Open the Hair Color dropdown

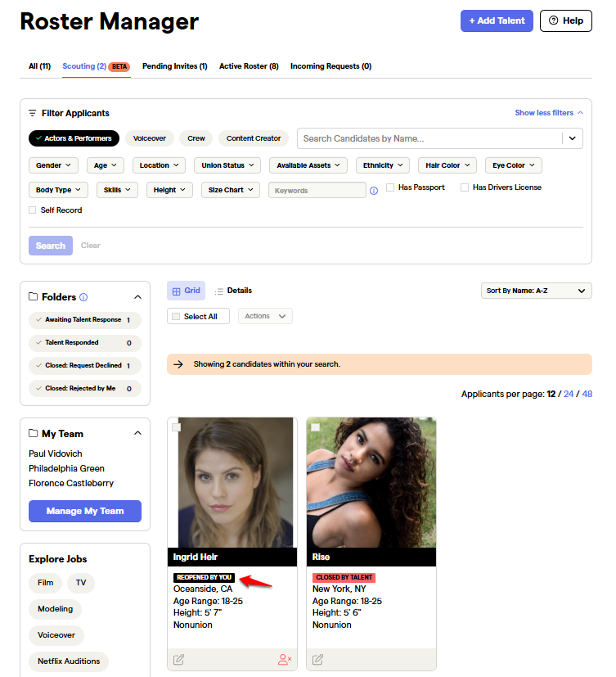[x=447, y=165]
